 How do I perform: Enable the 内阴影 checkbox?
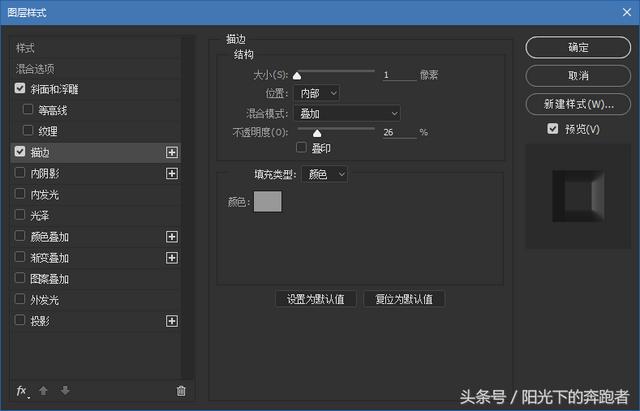coord(20,173)
